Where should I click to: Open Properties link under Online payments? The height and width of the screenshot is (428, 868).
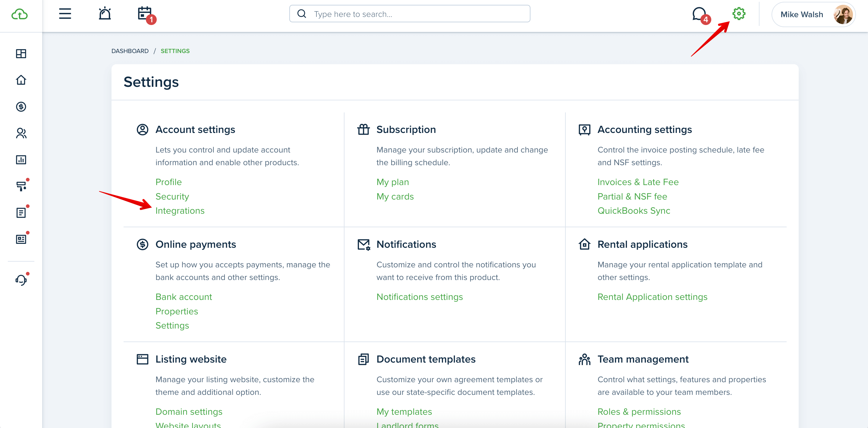(x=177, y=311)
